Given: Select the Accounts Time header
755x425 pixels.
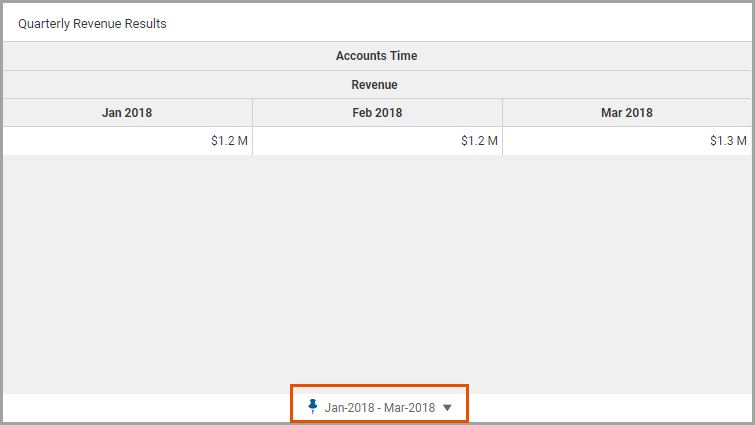Looking at the screenshot, I should [x=377, y=56].
